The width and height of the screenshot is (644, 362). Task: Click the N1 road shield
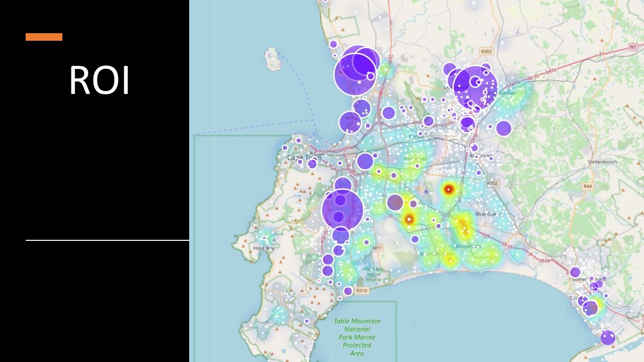(633, 47)
